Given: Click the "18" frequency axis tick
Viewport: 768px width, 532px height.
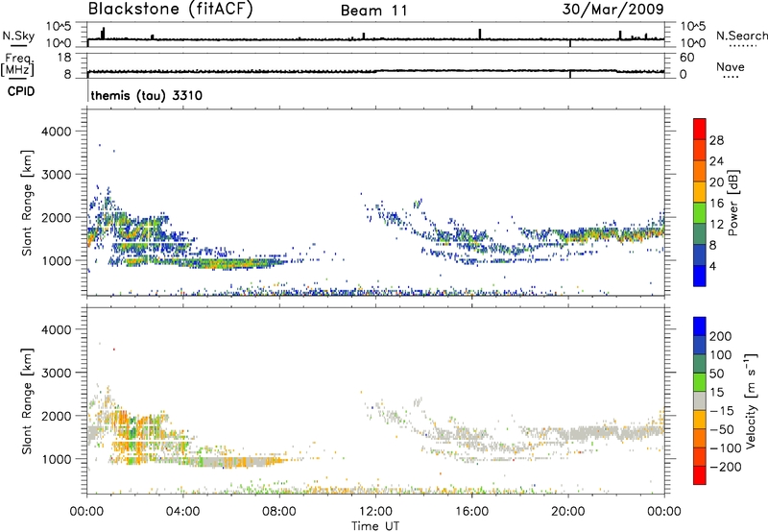Looking at the screenshot, I should point(63,58).
